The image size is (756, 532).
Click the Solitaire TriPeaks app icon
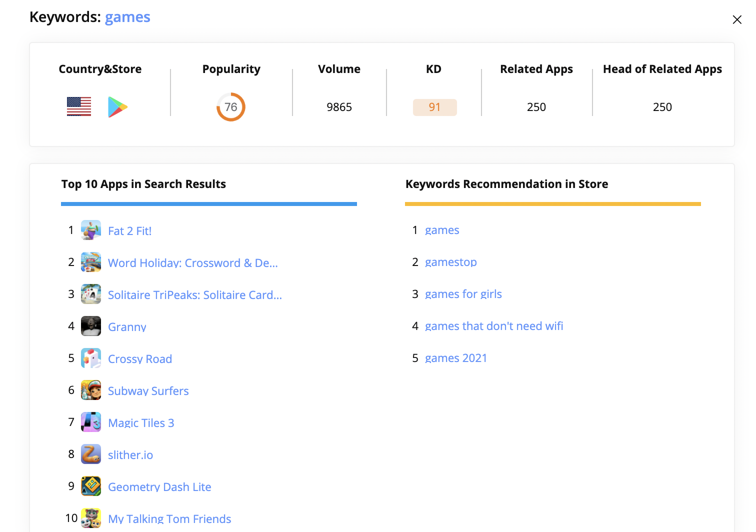91,294
